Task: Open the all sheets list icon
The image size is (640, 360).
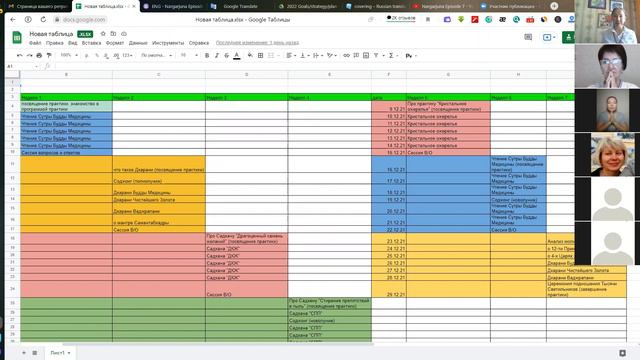Action: (x=35, y=353)
